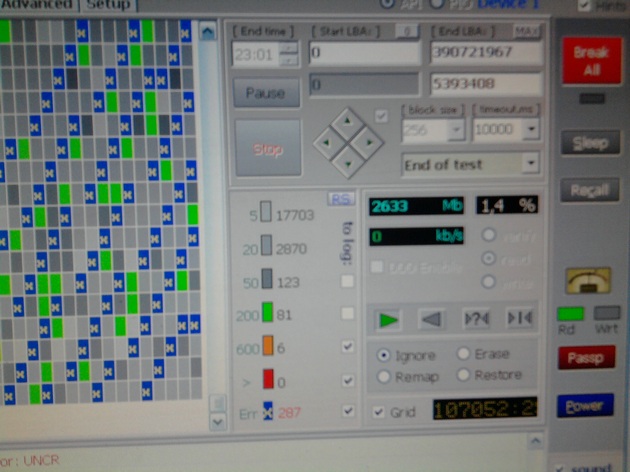Switch to the Advanced tab
630x472 pixels.
pos(38,4)
